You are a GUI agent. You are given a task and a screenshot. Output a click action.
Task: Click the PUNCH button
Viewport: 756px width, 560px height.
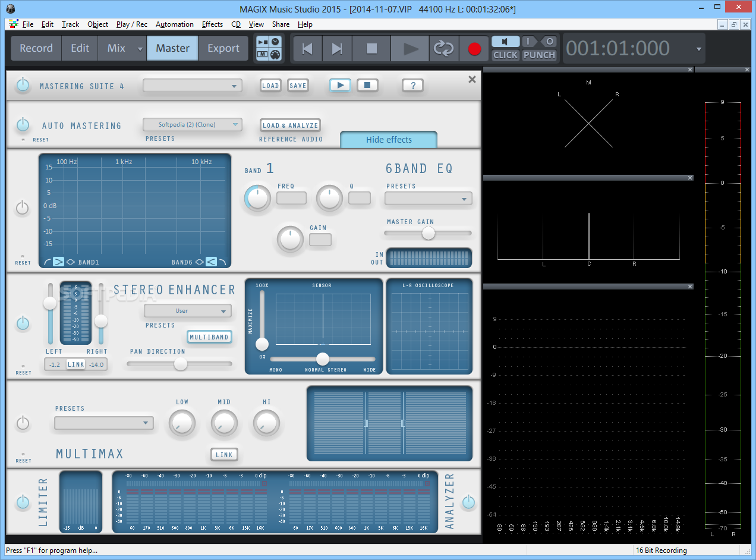(539, 55)
